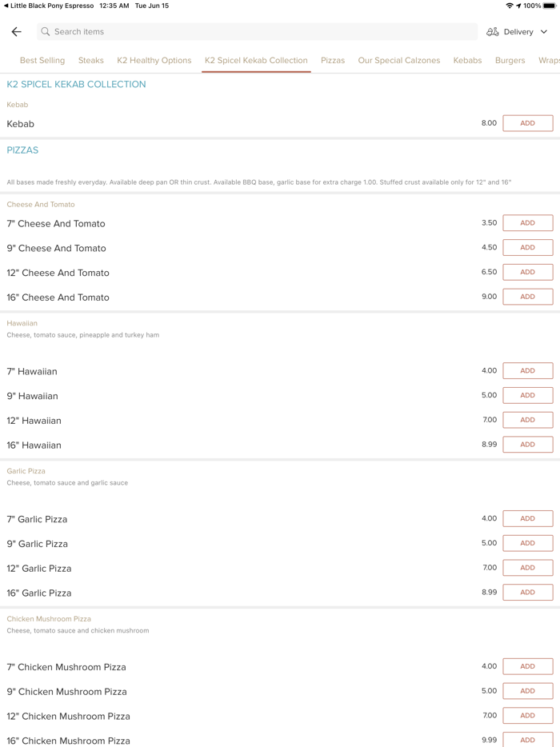560x747 pixels.
Task: Add 7" Cheese And Tomato pizza
Action: tap(527, 223)
